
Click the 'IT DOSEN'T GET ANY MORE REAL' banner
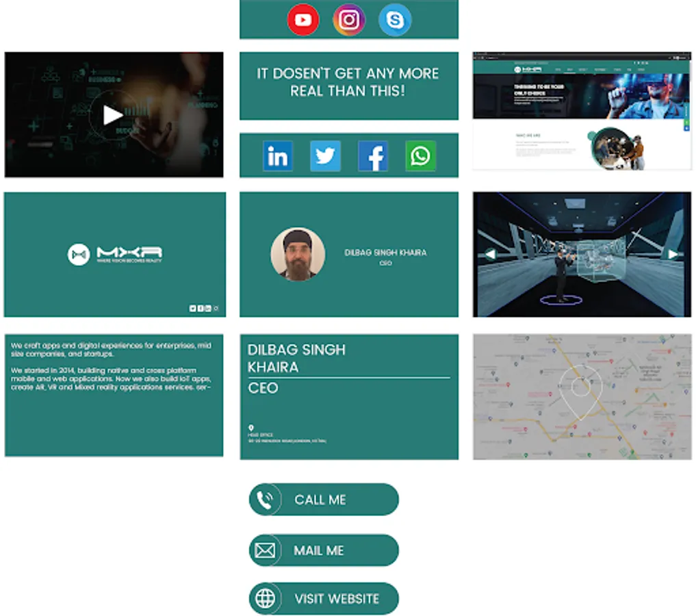click(x=349, y=86)
